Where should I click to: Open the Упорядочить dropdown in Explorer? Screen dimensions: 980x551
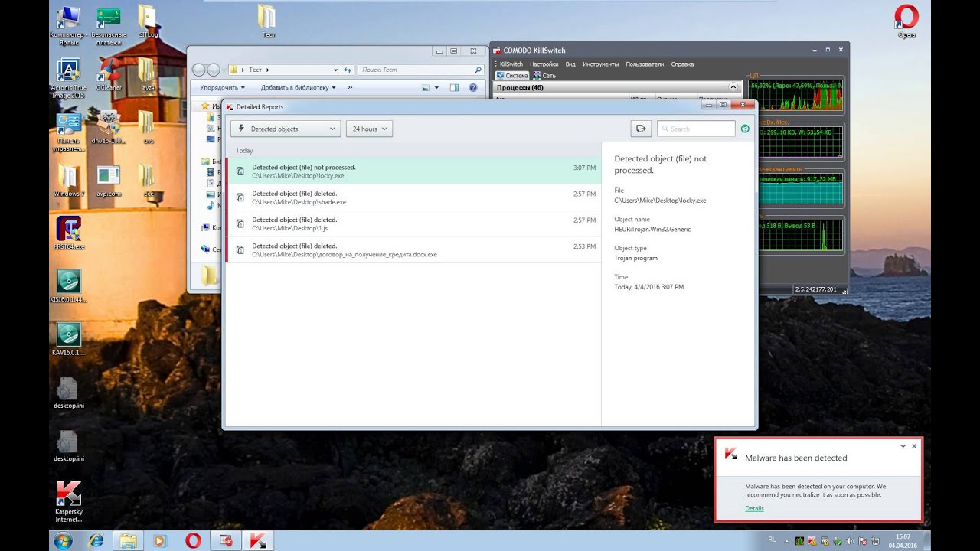coord(222,88)
